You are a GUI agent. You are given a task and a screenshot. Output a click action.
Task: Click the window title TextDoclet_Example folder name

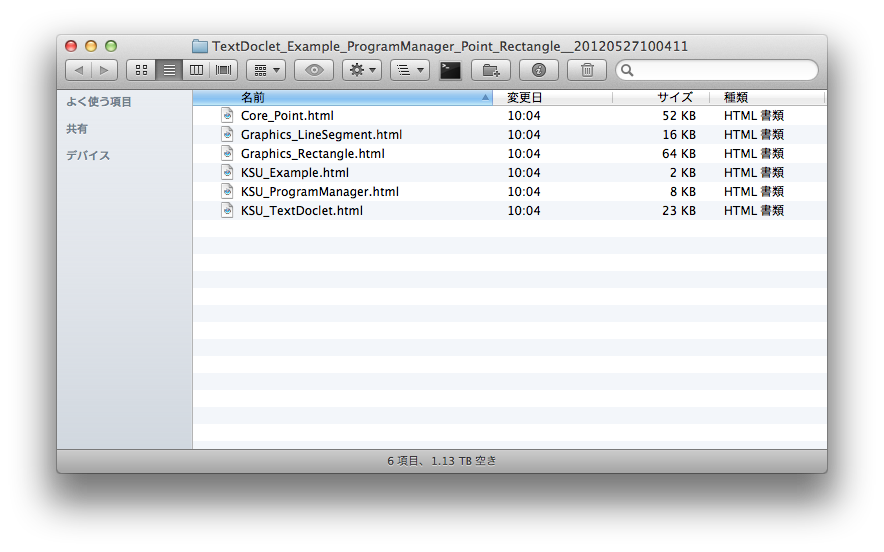click(450, 46)
